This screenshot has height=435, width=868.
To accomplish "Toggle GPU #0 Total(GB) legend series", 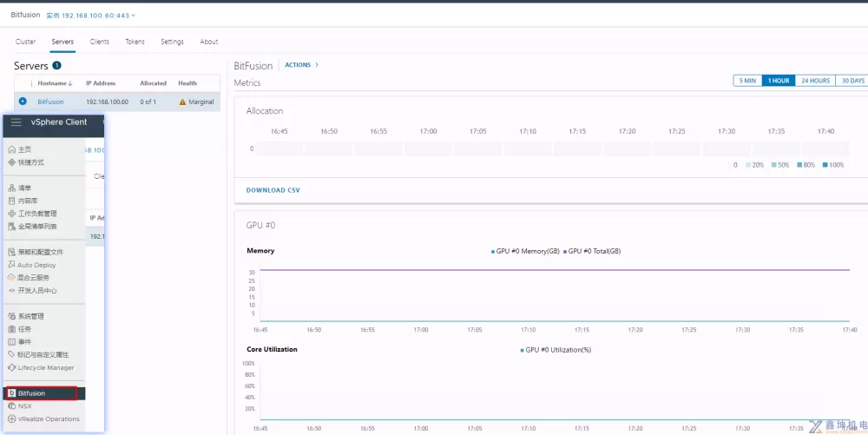I will tap(592, 251).
